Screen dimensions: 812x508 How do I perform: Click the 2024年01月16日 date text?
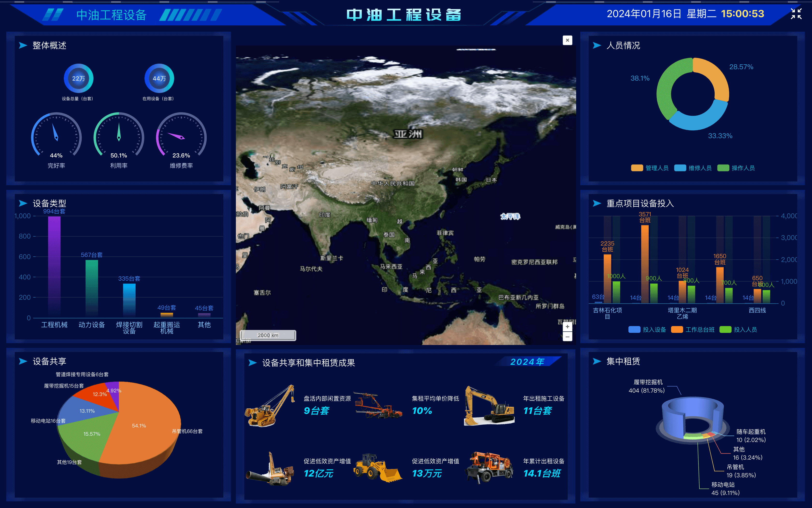point(644,14)
